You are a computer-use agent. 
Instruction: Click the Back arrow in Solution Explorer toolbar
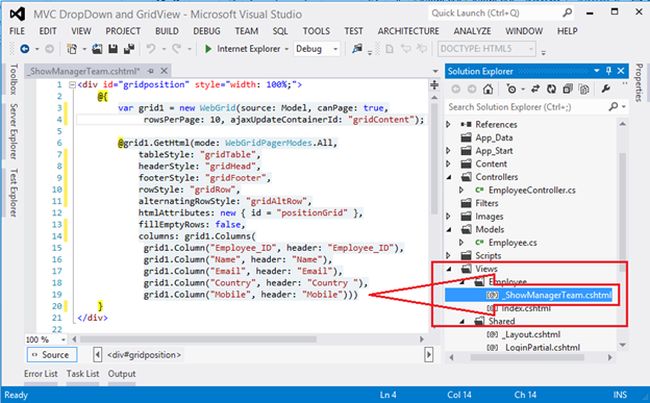tap(455, 88)
